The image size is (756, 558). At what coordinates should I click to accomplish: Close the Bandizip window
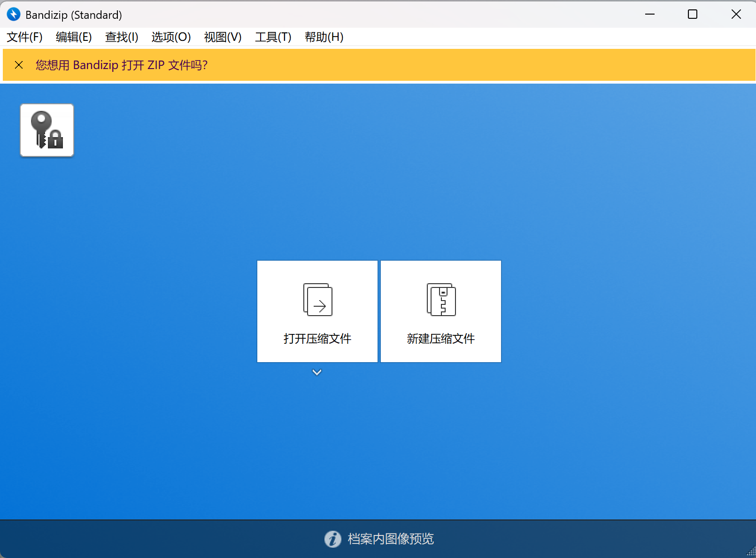coord(736,15)
